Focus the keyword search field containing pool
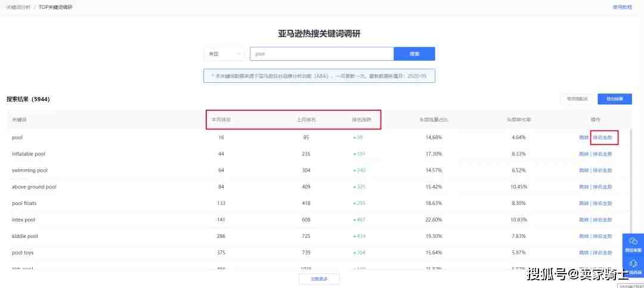The width and height of the screenshot is (644, 288). coord(321,54)
